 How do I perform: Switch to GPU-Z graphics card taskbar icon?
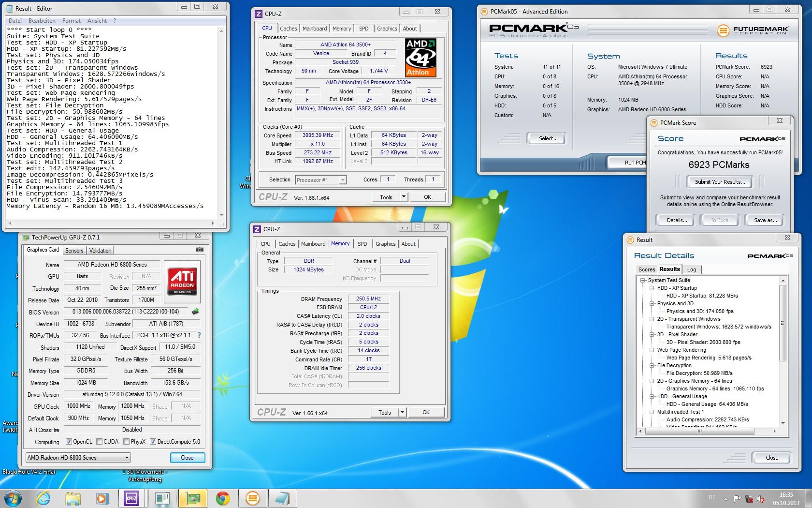192,498
